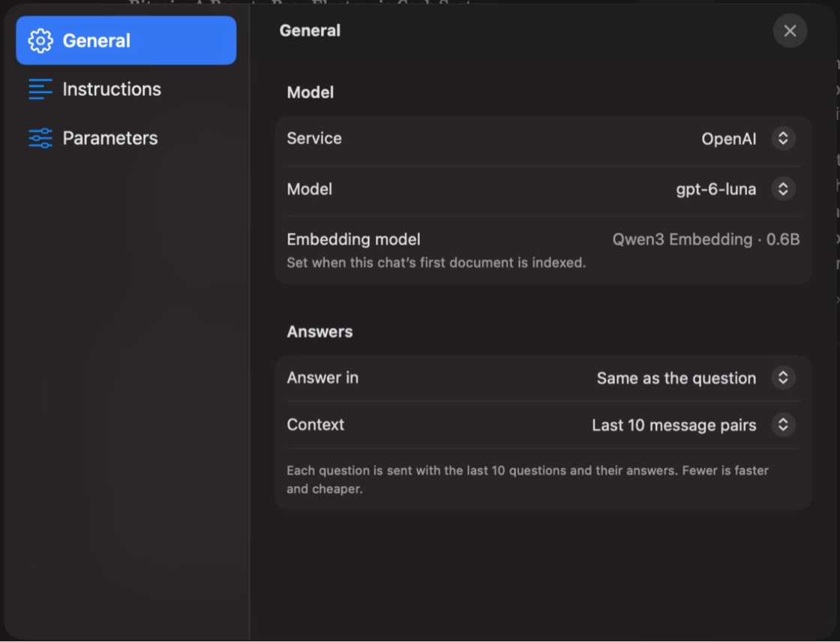Click the gear icon beside General
The image size is (840, 642).
coord(40,40)
